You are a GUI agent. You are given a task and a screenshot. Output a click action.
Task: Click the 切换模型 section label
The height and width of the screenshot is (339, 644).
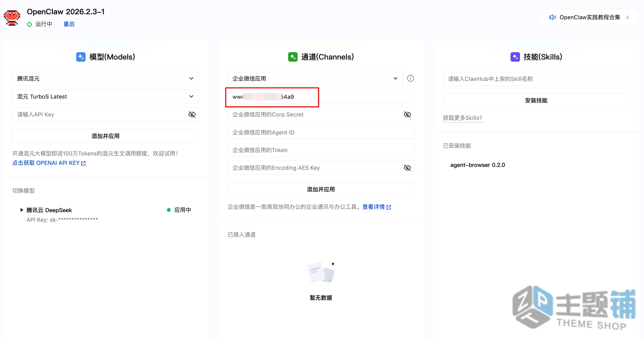23,191
